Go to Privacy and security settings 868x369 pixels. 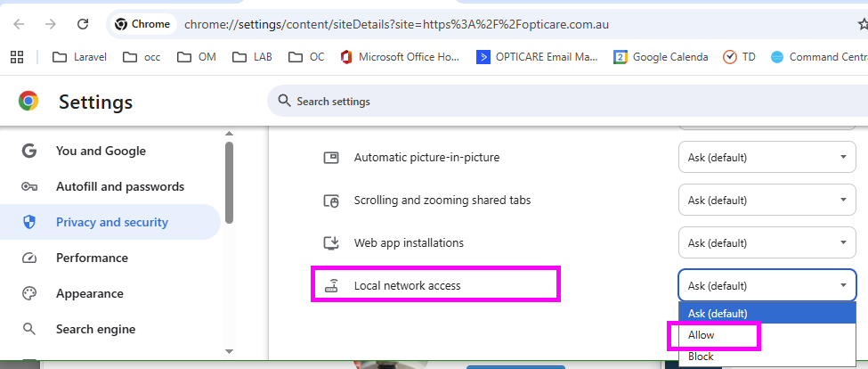[111, 222]
